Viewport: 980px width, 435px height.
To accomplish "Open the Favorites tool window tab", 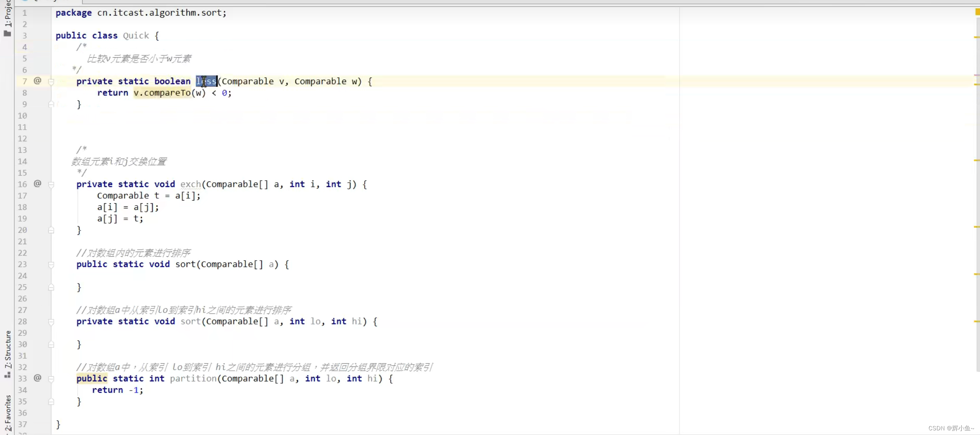I will (8, 413).
